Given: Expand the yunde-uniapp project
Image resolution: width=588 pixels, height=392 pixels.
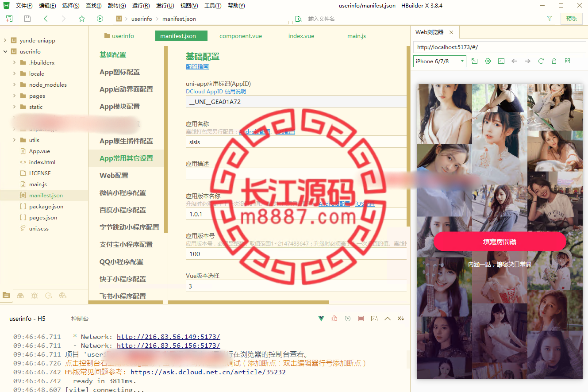Looking at the screenshot, I should (x=5, y=40).
